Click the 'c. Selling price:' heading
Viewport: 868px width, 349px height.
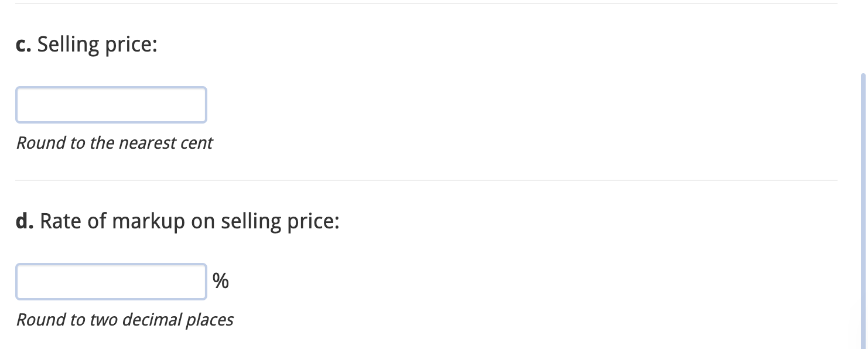[87, 43]
